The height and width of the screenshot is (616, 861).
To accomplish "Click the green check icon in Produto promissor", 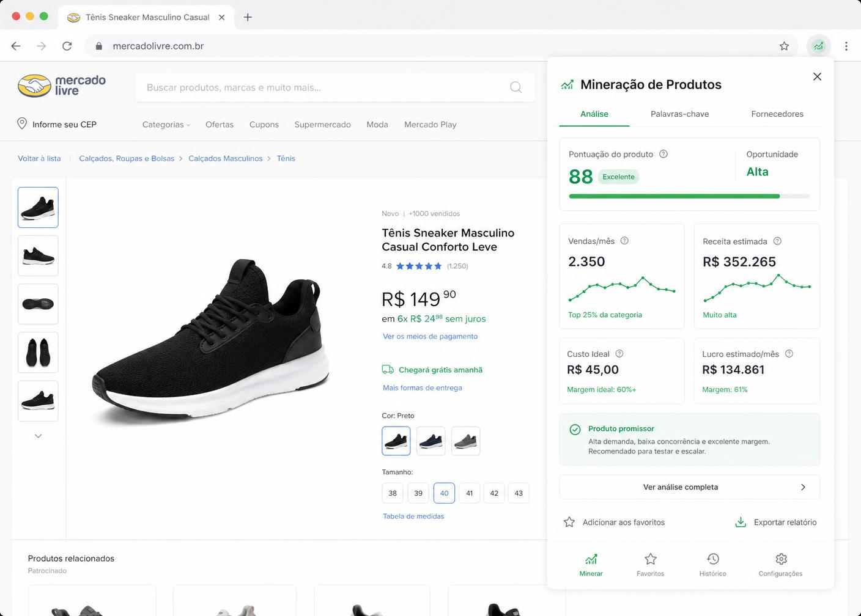I will tap(575, 430).
